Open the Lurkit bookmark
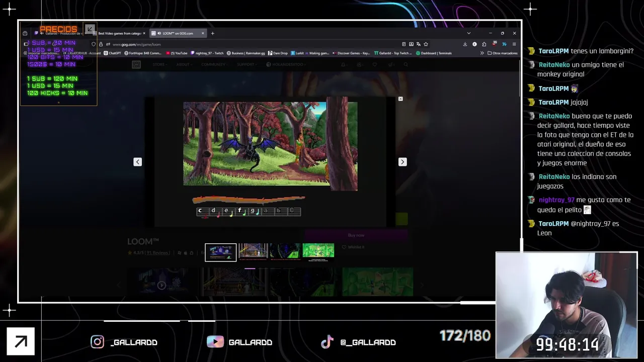 (x=297, y=53)
